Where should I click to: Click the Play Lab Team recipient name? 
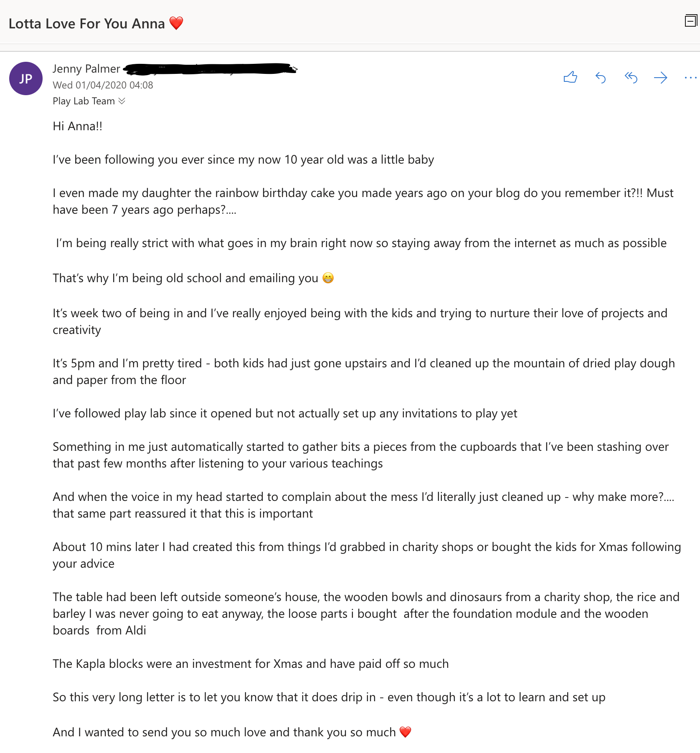[x=84, y=101]
